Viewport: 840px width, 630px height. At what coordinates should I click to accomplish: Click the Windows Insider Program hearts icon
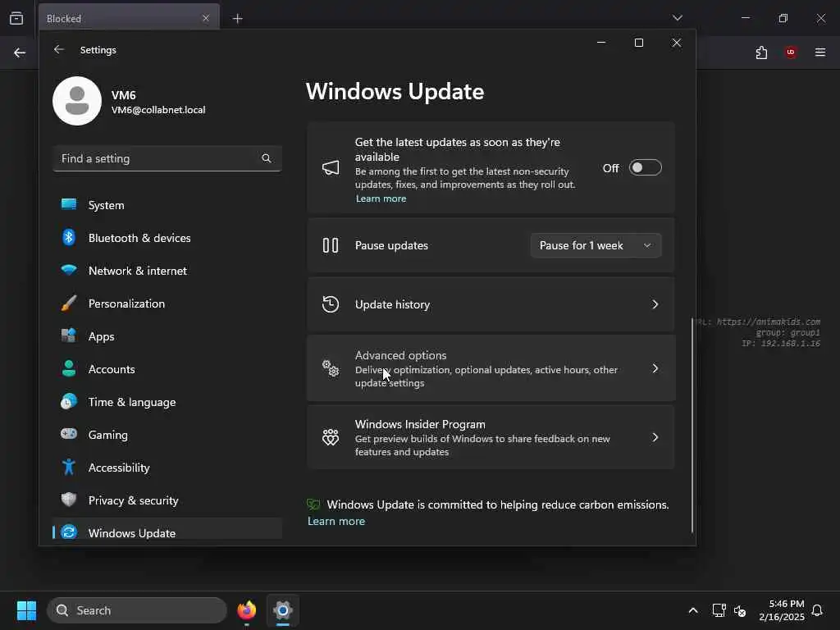tap(331, 437)
